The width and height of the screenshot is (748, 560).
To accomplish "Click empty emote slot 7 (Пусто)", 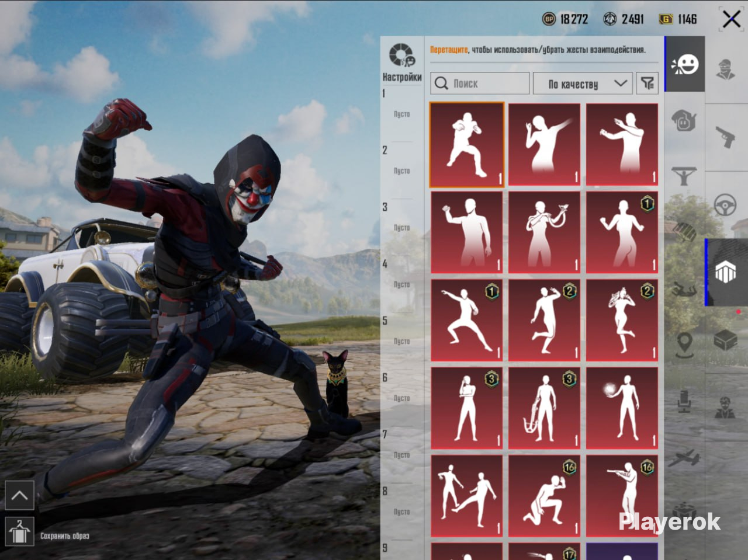I will [401, 455].
